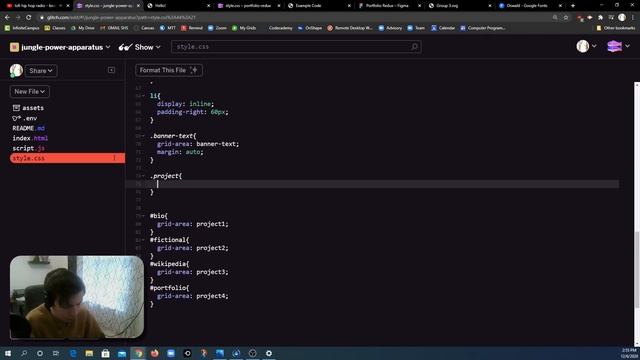The width and height of the screenshot is (640, 360).
Task: Open the InfiniteCampus bookmark
Action: coord(22,28)
